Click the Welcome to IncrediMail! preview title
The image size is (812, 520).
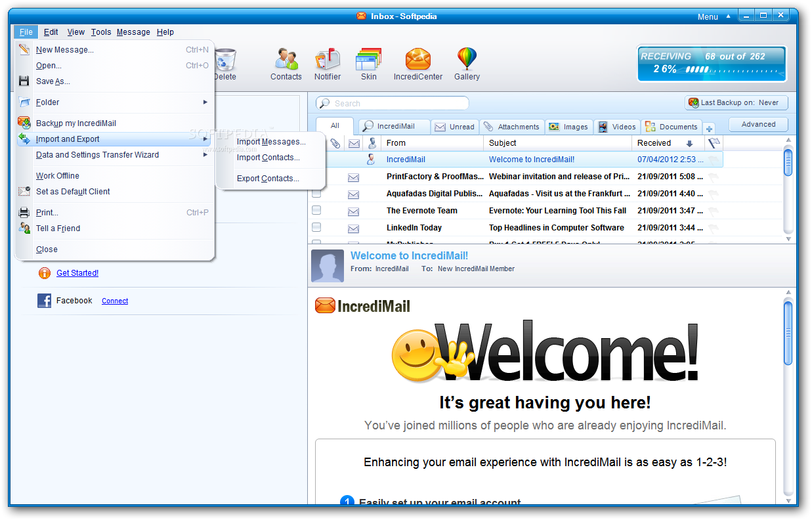[x=410, y=255]
